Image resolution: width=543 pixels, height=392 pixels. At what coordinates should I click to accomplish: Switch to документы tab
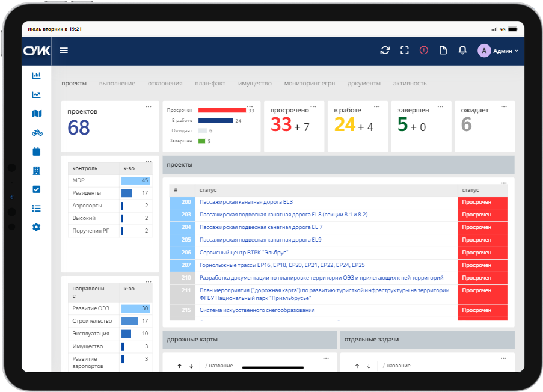[x=364, y=84]
